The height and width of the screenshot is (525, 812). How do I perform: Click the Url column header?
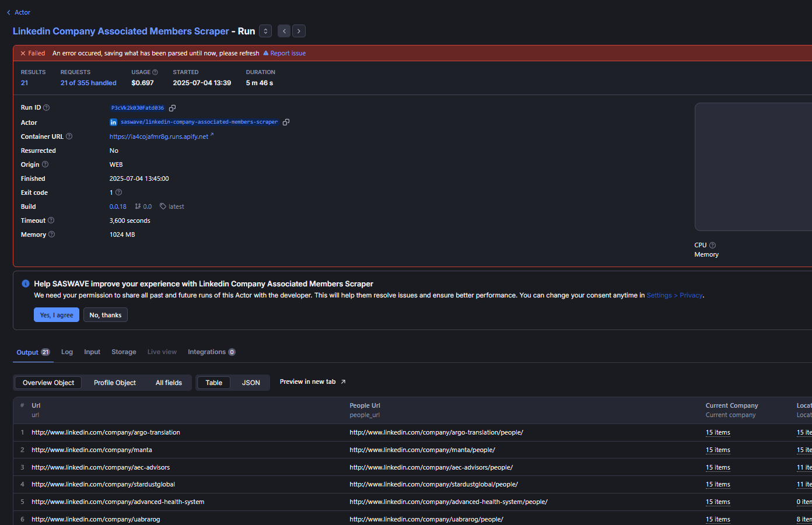click(x=36, y=405)
